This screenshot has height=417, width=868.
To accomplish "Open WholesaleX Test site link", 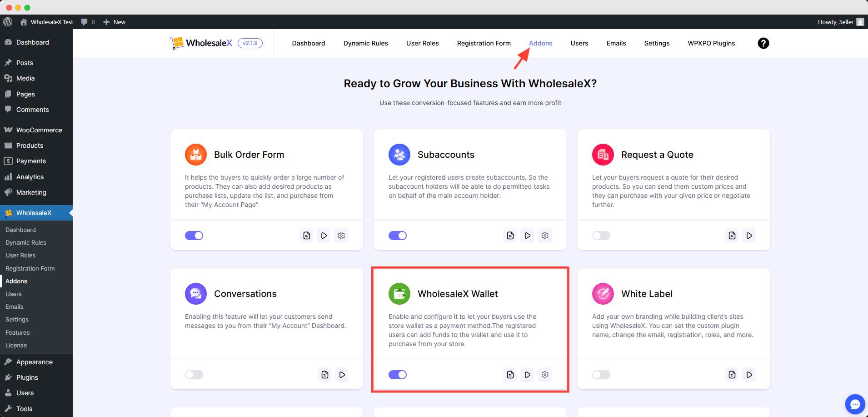I will pos(47,22).
